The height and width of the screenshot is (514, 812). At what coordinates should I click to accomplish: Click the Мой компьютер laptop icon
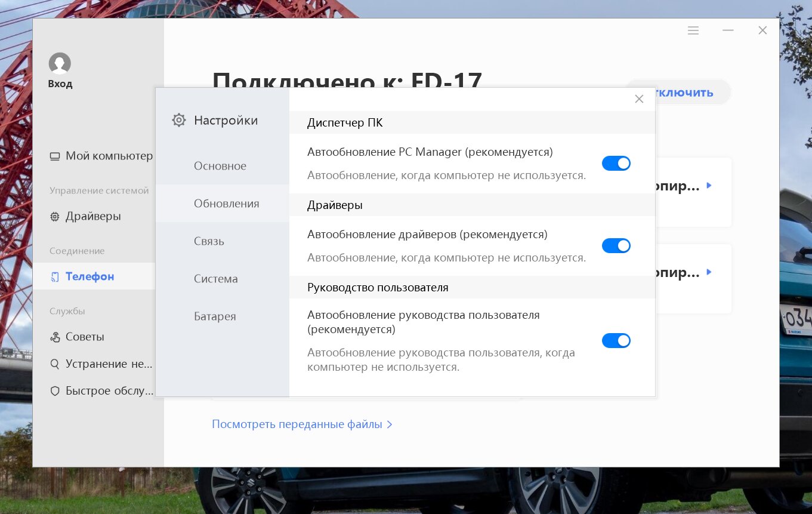click(x=55, y=156)
